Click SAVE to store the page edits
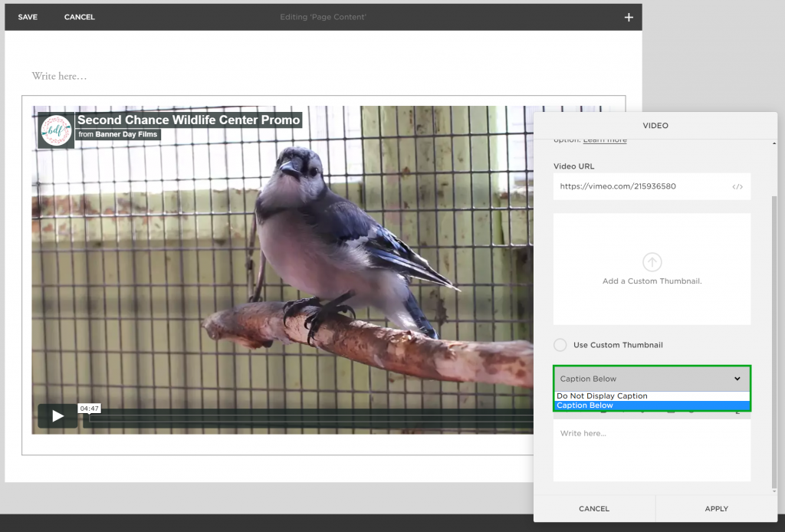The width and height of the screenshot is (785, 532). [27, 16]
